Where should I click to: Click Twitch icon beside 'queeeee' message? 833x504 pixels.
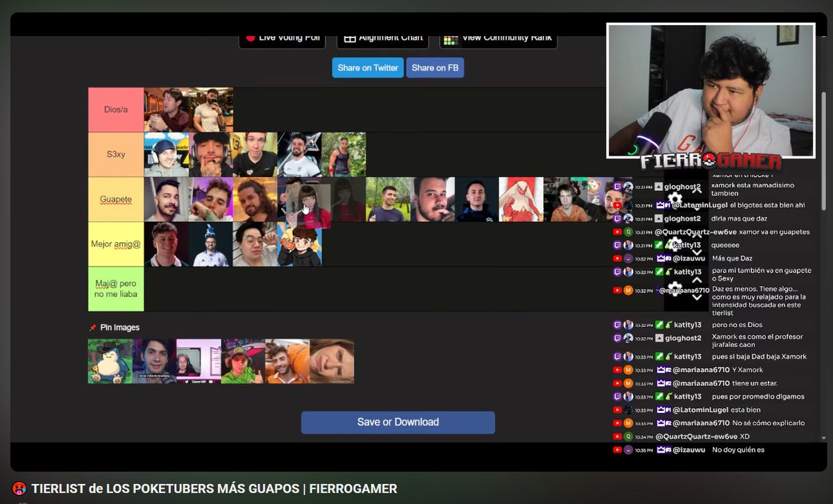pos(617,245)
